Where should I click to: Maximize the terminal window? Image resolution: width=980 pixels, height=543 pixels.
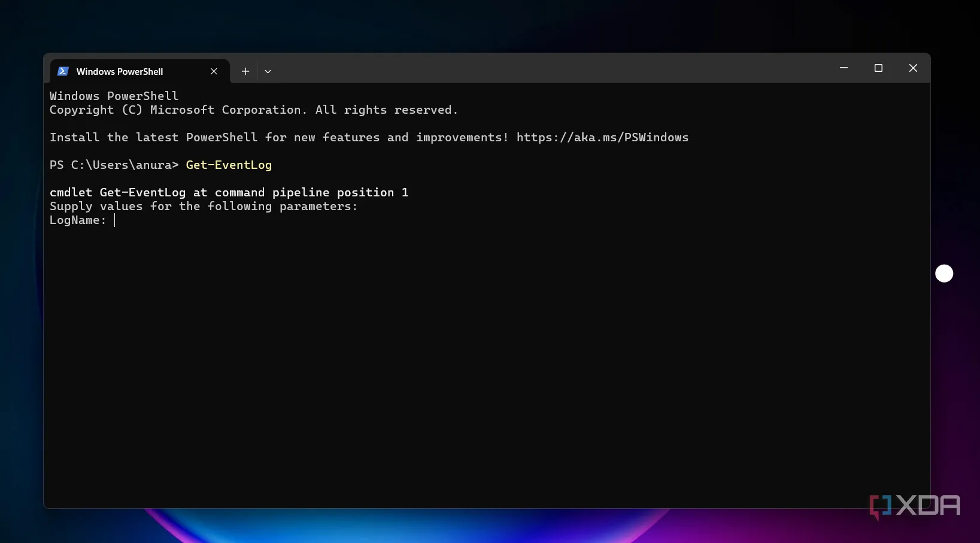tap(878, 68)
